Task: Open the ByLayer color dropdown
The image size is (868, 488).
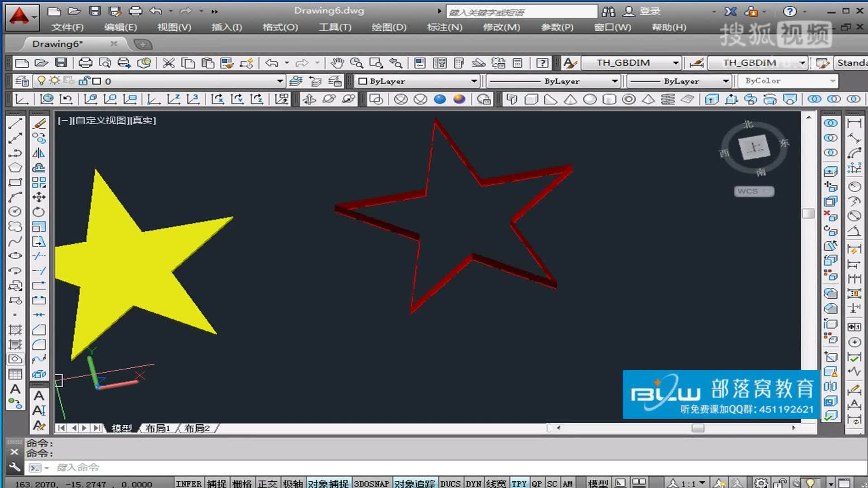Action: (x=474, y=81)
